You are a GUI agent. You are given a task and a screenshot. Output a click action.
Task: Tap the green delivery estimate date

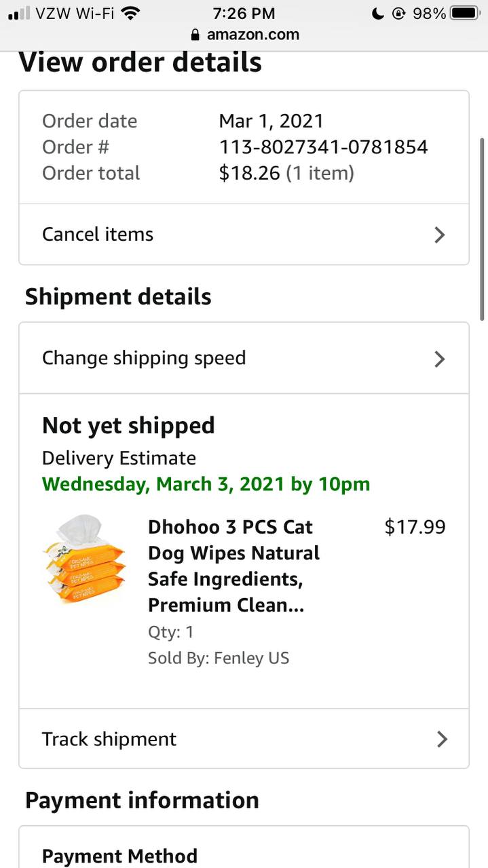click(206, 484)
